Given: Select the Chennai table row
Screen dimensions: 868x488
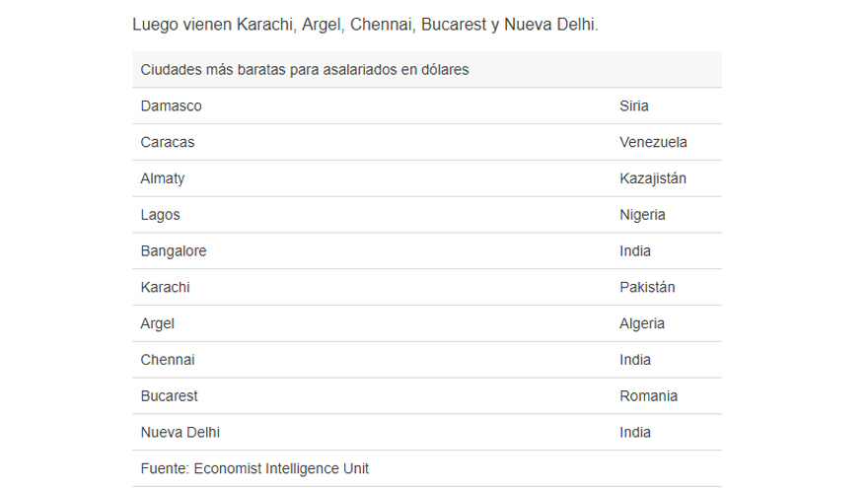Looking at the screenshot, I should (427, 360).
